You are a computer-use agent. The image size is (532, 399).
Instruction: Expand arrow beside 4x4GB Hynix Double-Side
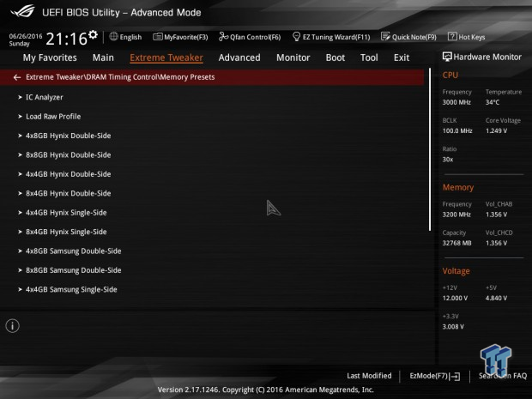click(x=20, y=174)
